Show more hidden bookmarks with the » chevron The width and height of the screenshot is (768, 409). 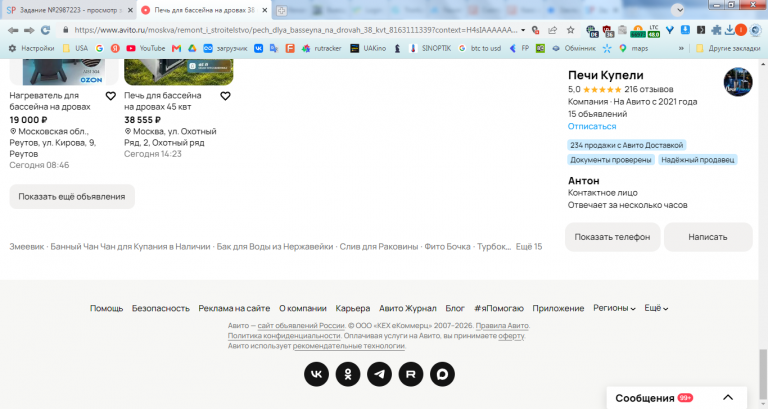pos(681,48)
